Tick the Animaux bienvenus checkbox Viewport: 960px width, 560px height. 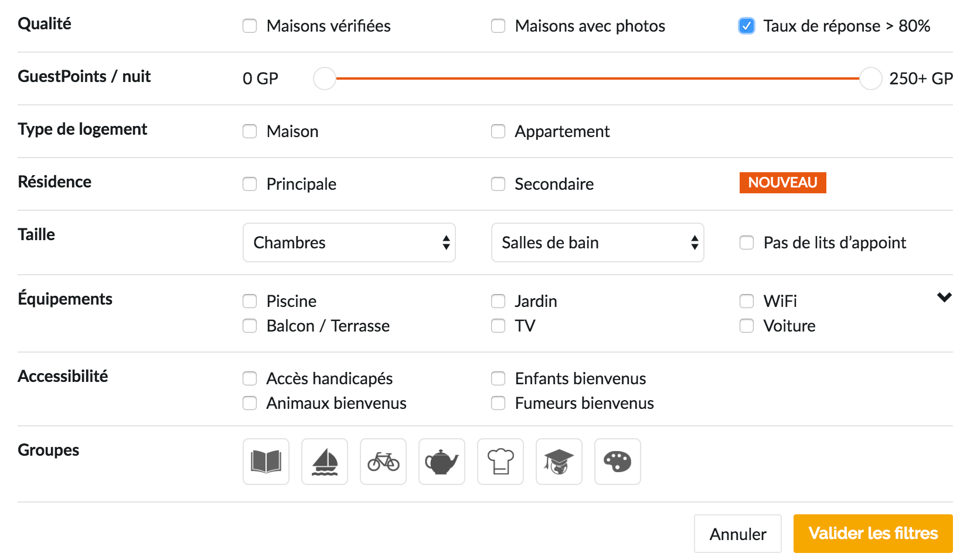(250, 403)
